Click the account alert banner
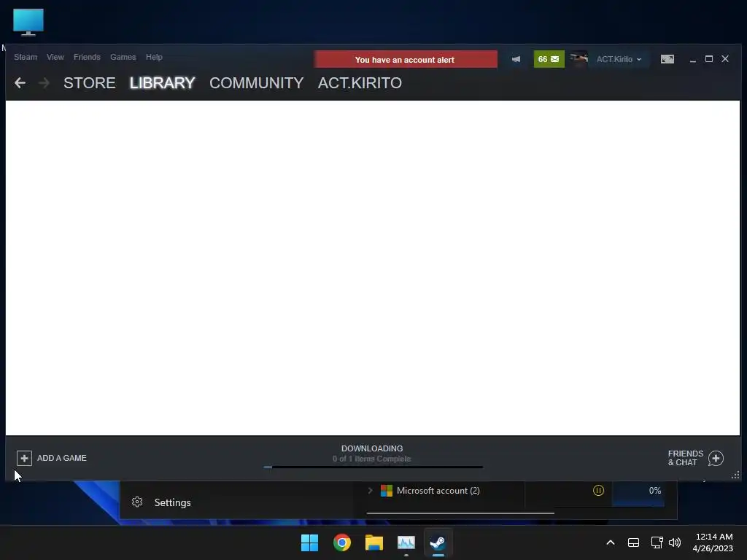Viewport: 747px width, 560px height. point(406,60)
